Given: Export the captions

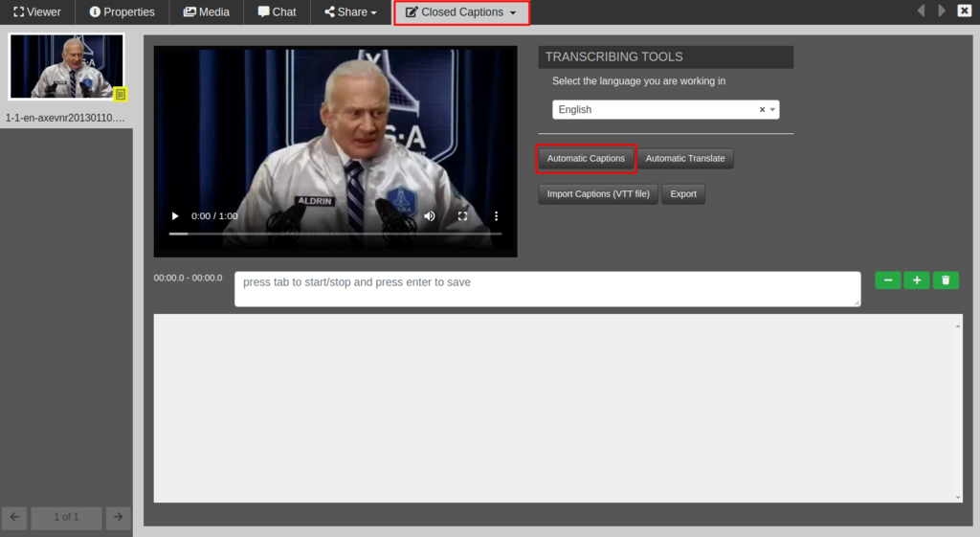Looking at the screenshot, I should [x=683, y=193].
